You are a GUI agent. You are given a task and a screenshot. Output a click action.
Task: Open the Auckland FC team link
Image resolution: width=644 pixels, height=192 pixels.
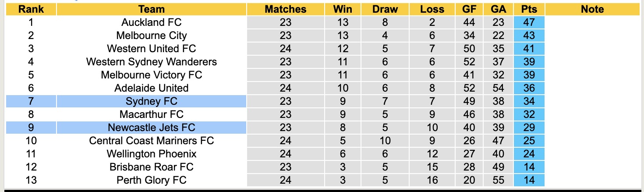(x=151, y=22)
